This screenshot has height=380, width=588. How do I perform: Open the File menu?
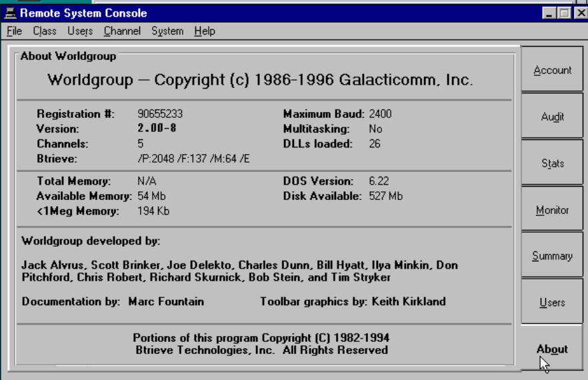coord(14,31)
